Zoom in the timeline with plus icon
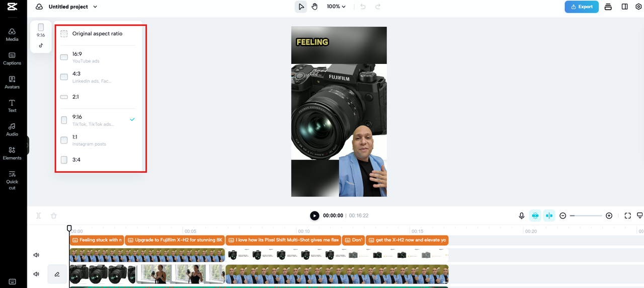This screenshot has width=644, height=288. click(609, 215)
